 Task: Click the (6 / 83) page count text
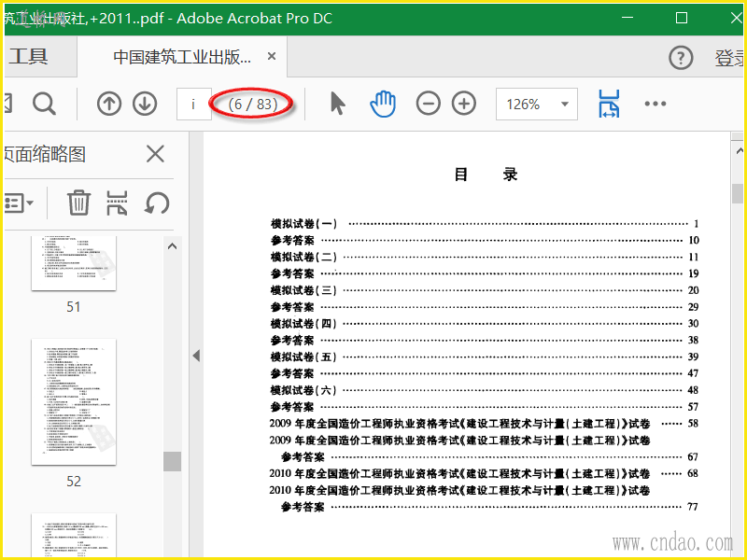click(253, 104)
